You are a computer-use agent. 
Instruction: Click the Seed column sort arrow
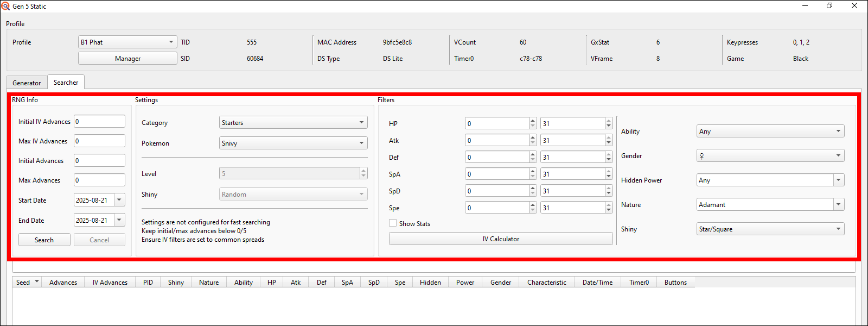[x=37, y=282]
